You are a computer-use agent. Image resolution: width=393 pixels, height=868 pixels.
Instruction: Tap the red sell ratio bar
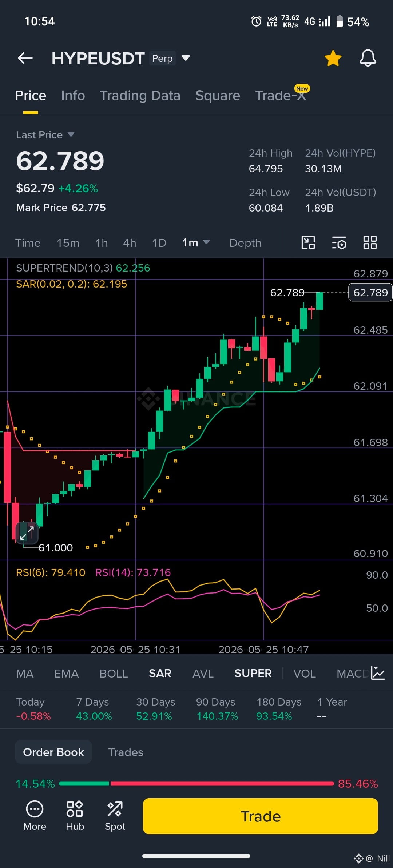222,784
